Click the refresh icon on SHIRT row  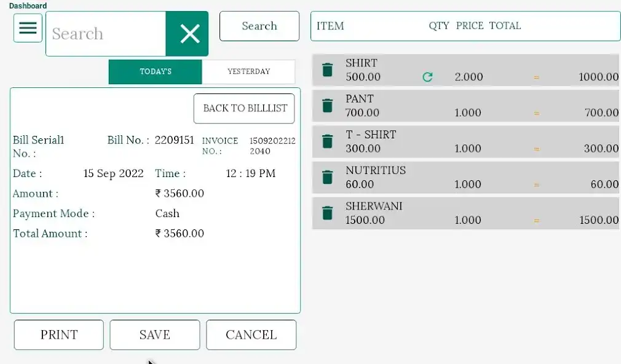(x=427, y=77)
